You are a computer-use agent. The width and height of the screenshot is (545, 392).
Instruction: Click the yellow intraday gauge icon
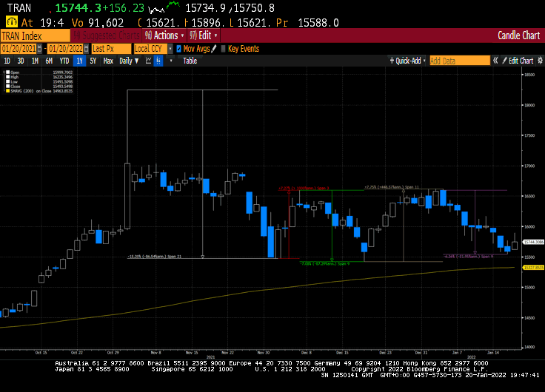click(12, 22)
